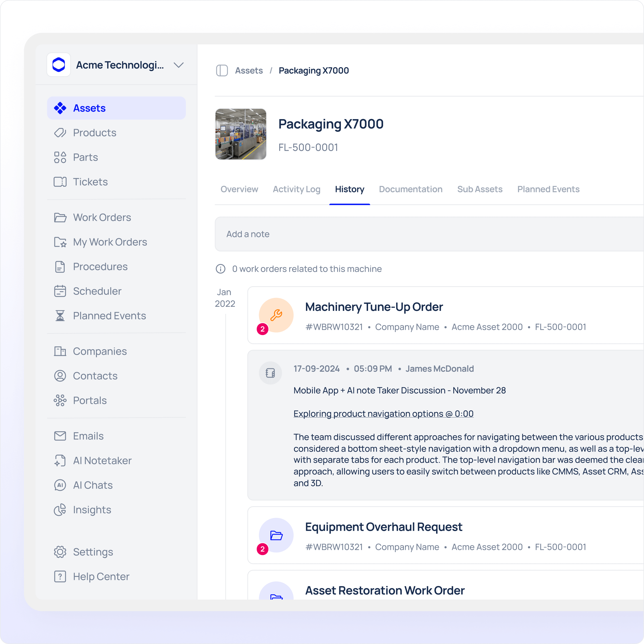Click the Assets breadcrumb link
This screenshot has height=644, width=644.
pyautogui.click(x=249, y=71)
